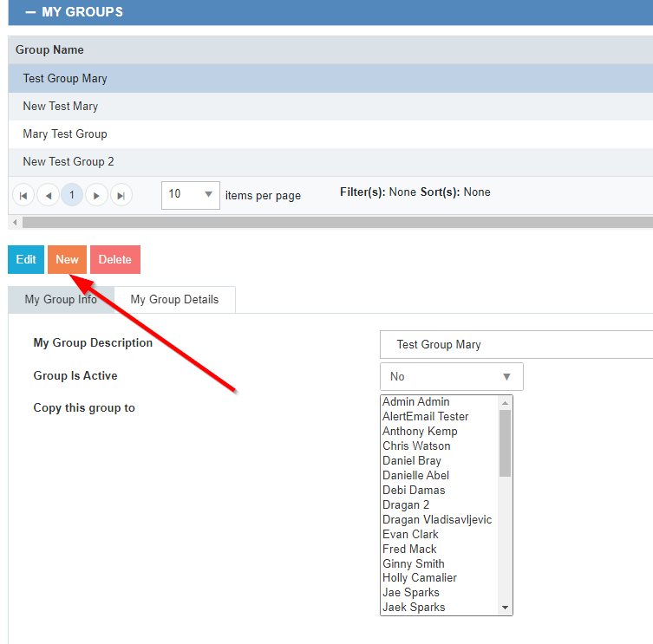This screenshot has height=644, width=653.
Task: Select Jaek Sparks in copy list
Action: click(x=440, y=608)
